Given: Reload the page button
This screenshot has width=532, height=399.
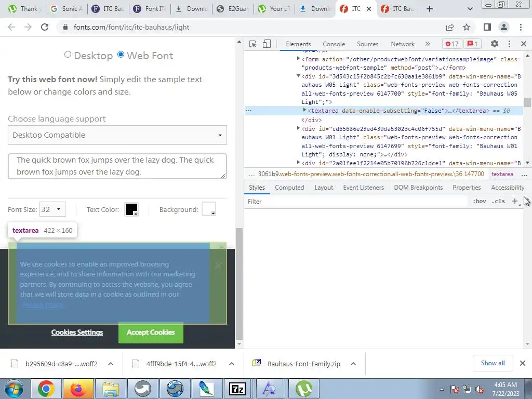Looking at the screenshot, I should 45,27.
